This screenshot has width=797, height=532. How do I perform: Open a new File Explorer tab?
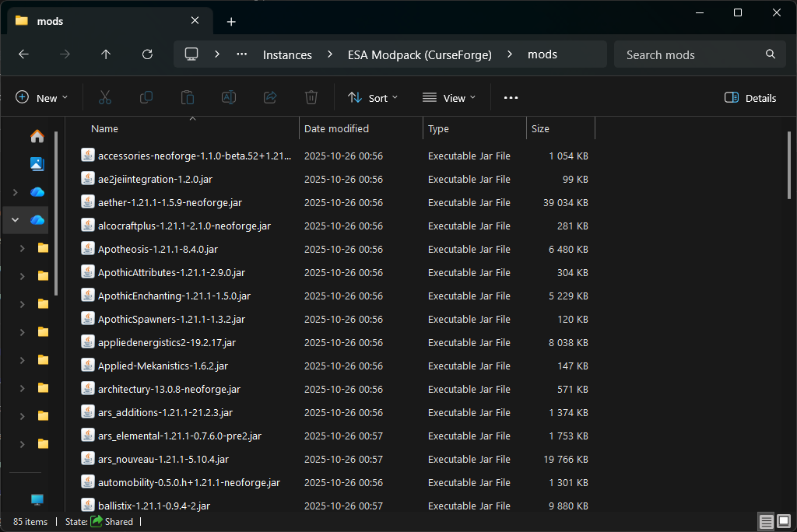pos(231,22)
